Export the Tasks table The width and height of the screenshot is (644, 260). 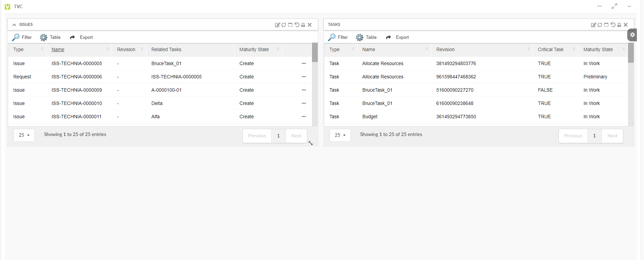[x=397, y=37]
